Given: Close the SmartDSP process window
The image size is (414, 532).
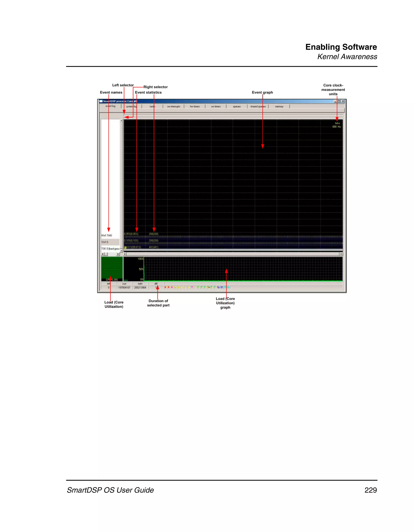Looking at the screenshot, I should tap(343, 101).
